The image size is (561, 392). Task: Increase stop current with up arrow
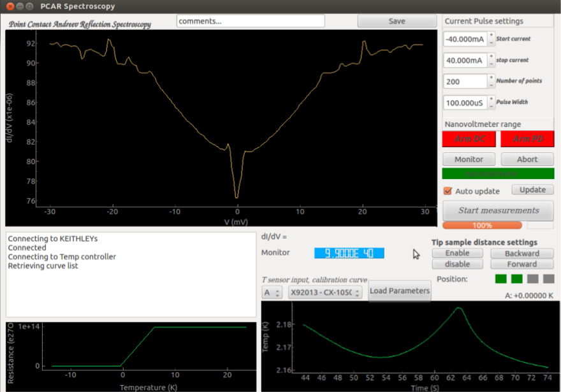[x=492, y=57]
